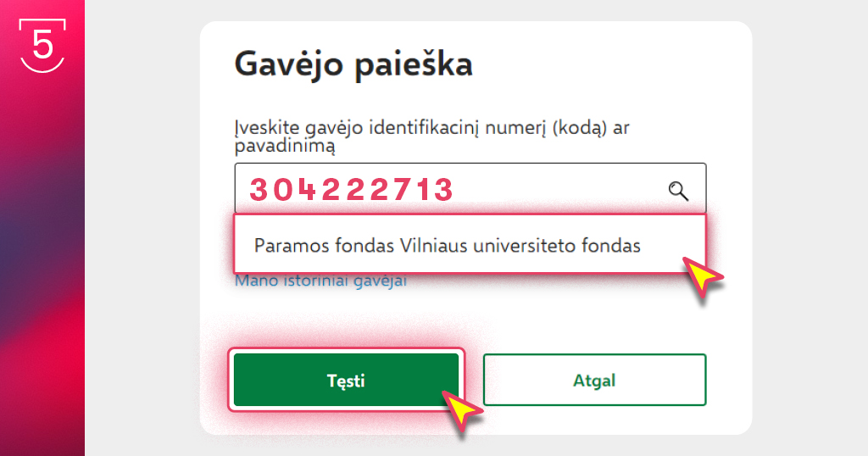Viewport: 868px width, 456px height.
Task: Select Paramos fondas Vilniaus universiteto fondas suggestion
Action: [x=470, y=245]
